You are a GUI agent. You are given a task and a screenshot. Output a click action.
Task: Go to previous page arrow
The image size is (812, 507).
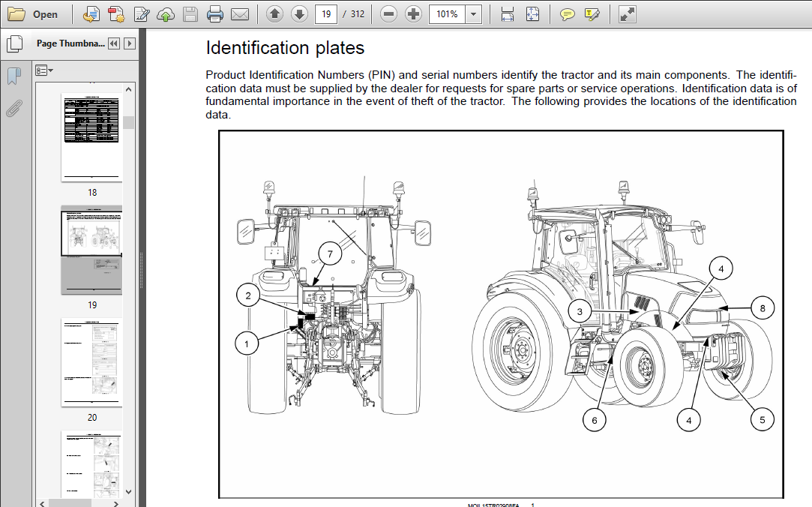click(x=274, y=14)
